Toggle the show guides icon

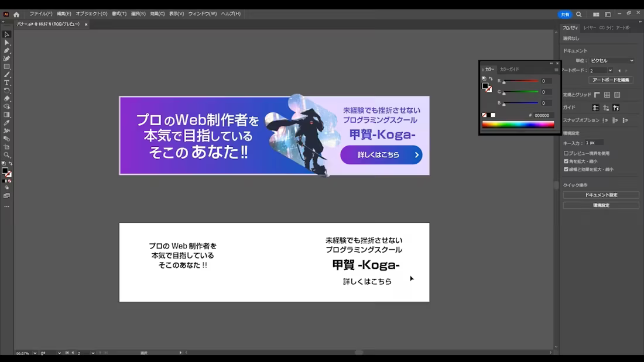[595, 108]
